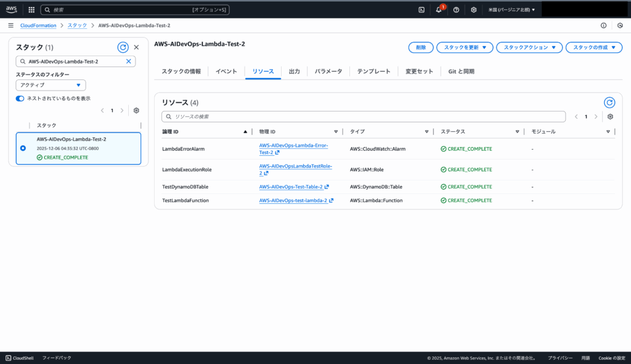Switch to the Events tab
631x364 pixels.
pos(226,71)
